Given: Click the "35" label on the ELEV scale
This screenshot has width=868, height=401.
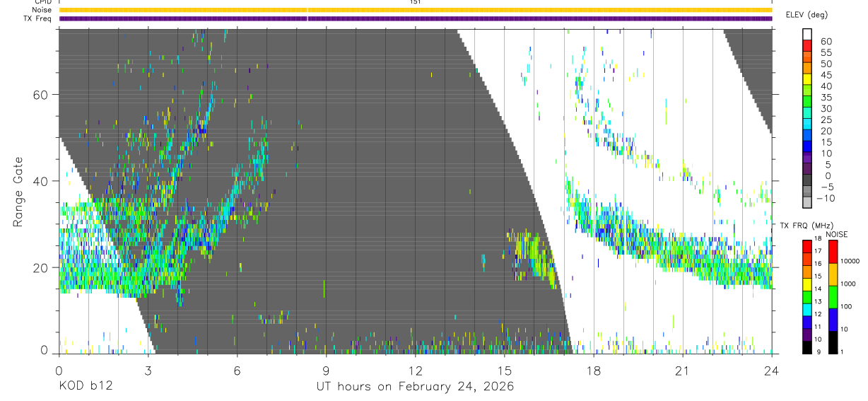Looking at the screenshot, I should click(825, 98).
